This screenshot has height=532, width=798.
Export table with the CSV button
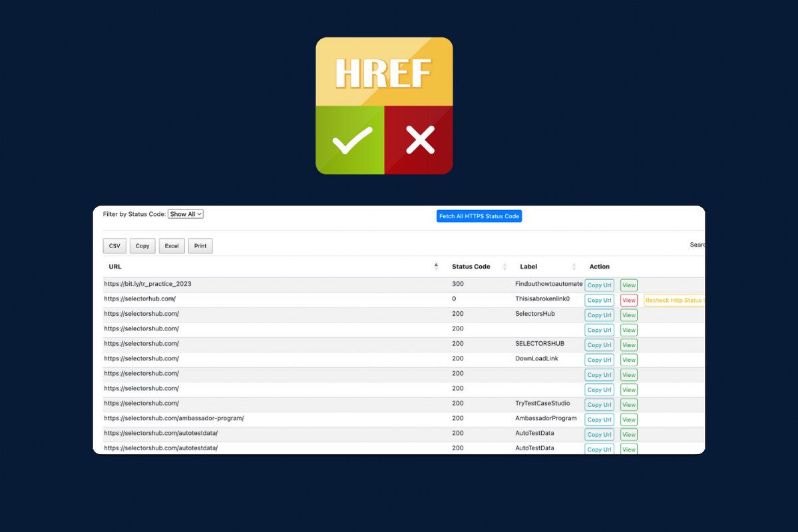[x=114, y=245]
